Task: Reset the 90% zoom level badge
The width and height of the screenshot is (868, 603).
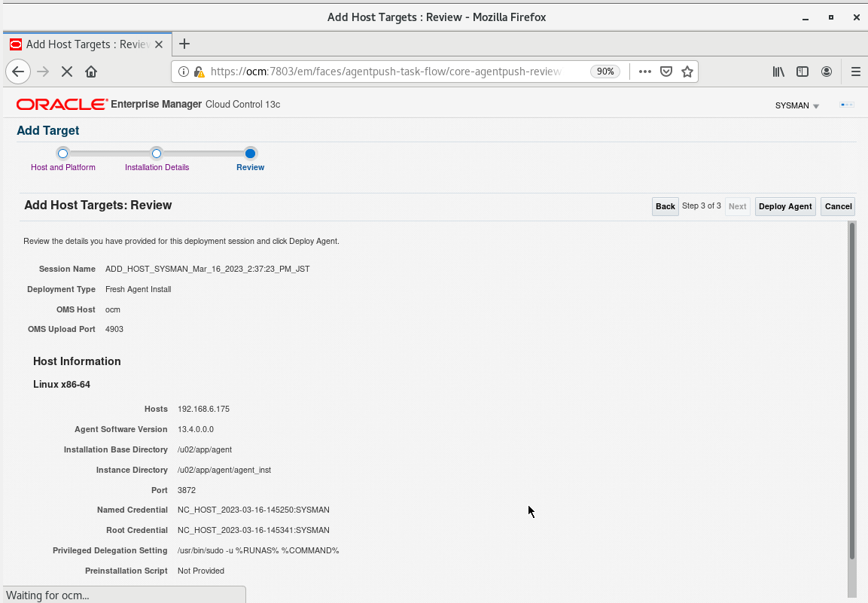Action: [605, 72]
